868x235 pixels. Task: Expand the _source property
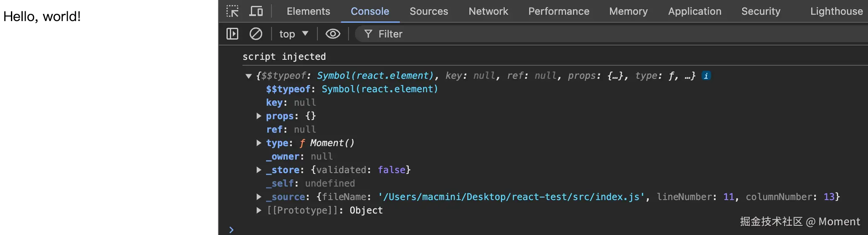click(x=259, y=197)
